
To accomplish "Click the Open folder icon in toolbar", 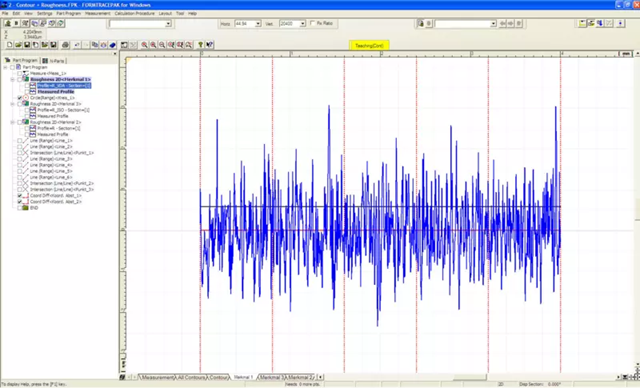I will point(18,45).
